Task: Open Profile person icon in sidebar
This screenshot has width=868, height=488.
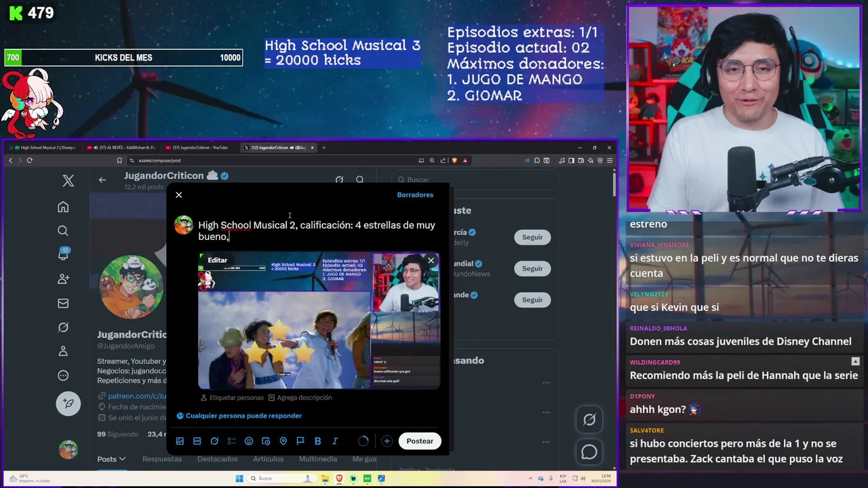Action: click(63, 351)
